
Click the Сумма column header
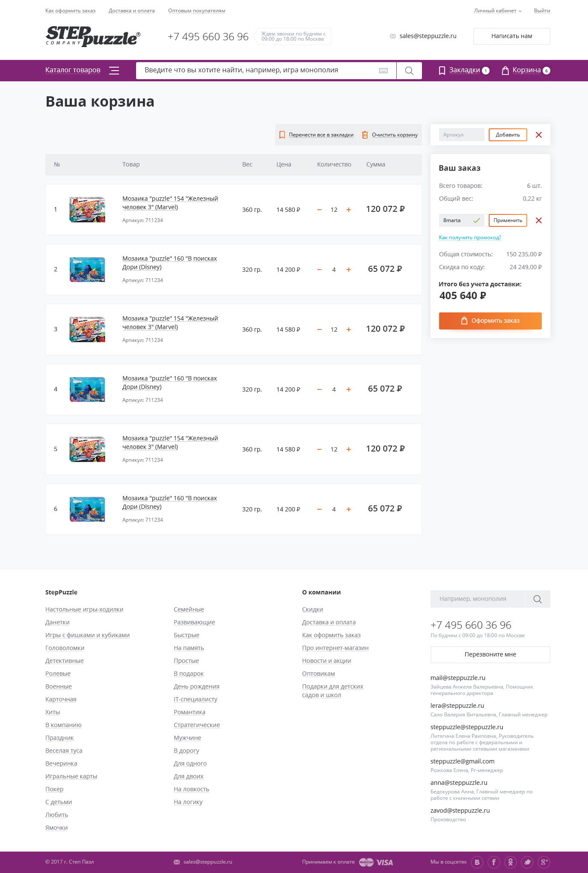[x=376, y=164]
